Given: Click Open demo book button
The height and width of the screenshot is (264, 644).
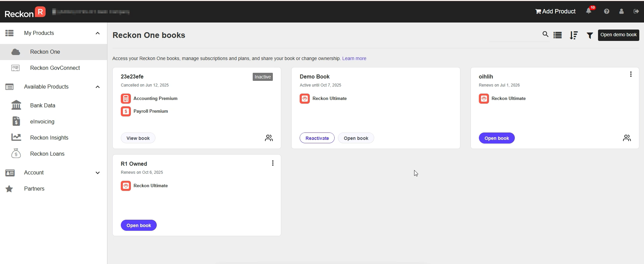Looking at the screenshot, I should 618,35.
